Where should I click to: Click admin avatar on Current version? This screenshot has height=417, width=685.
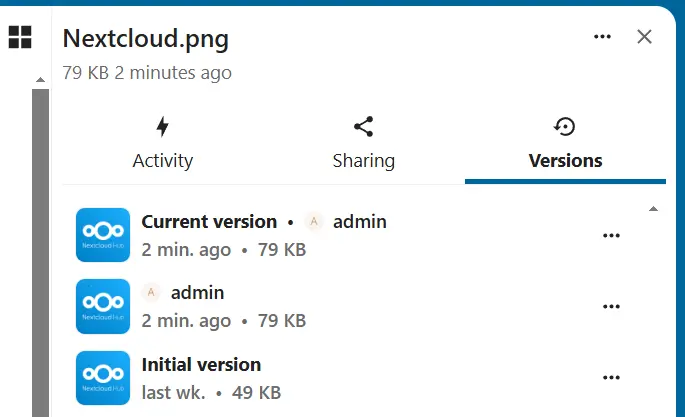point(314,222)
